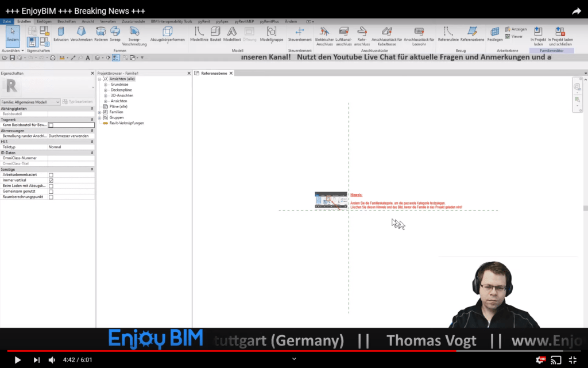Add a Rohranschluss connector
The height and width of the screenshot is (368, 588).
362,36
